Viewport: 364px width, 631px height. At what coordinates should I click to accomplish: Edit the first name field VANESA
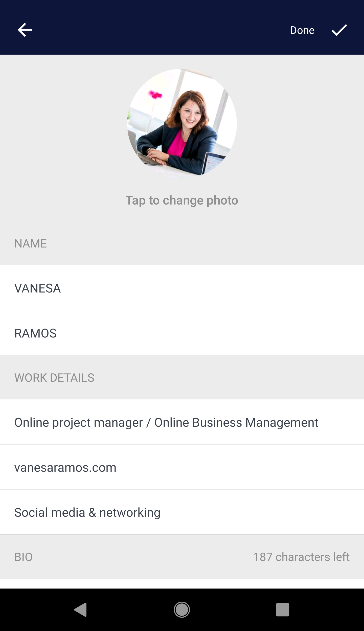182,288
